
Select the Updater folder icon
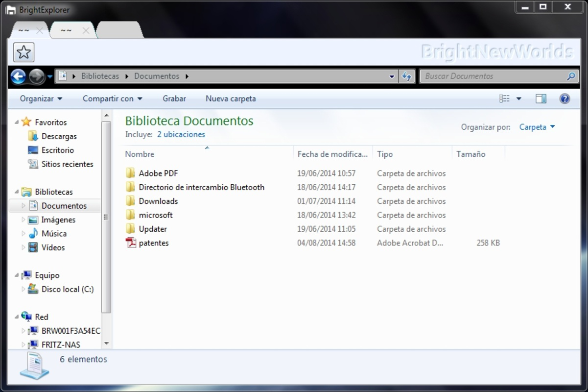(131, 229)
